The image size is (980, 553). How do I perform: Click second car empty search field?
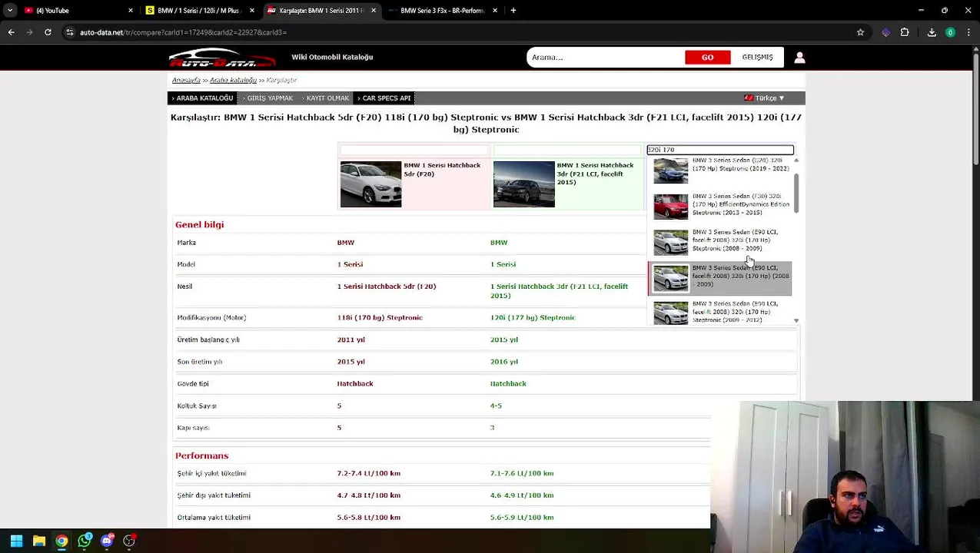567,150
